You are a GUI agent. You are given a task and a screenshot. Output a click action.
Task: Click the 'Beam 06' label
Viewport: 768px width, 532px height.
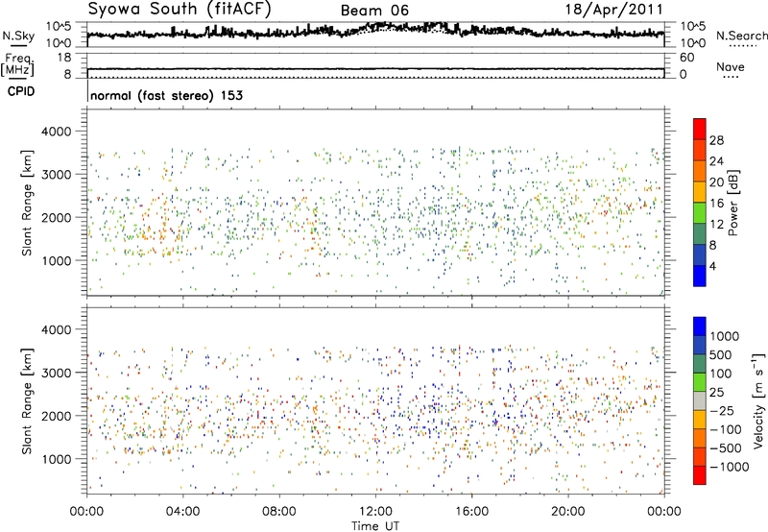[374, 11]
